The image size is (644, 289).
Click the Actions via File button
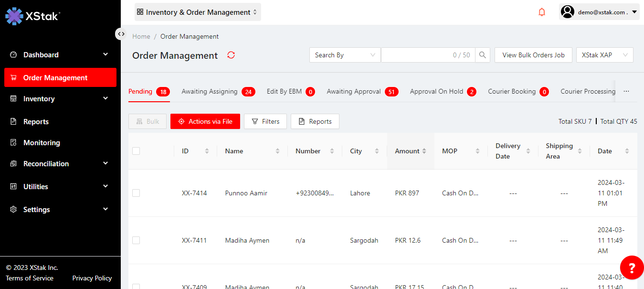[205, 121]
